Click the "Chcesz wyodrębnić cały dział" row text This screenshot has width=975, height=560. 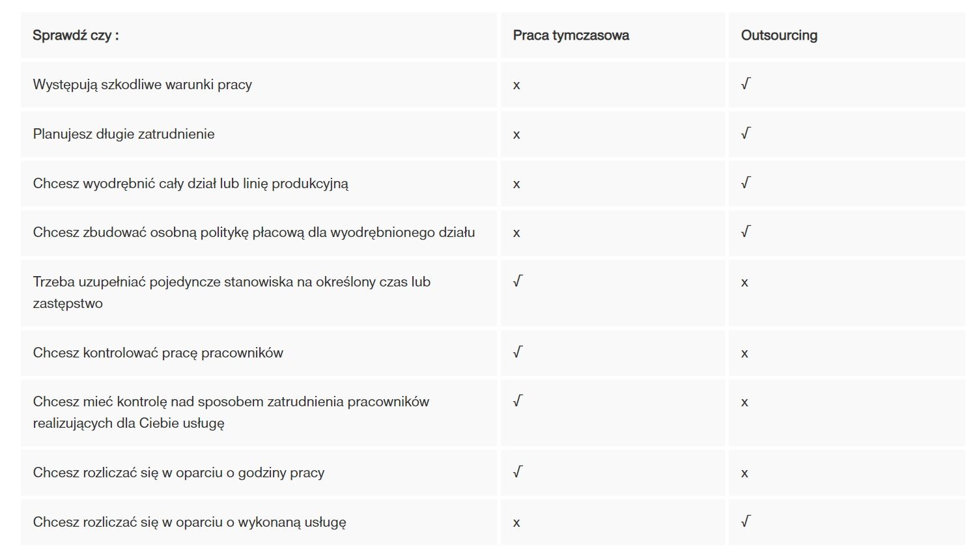point(190,184)
